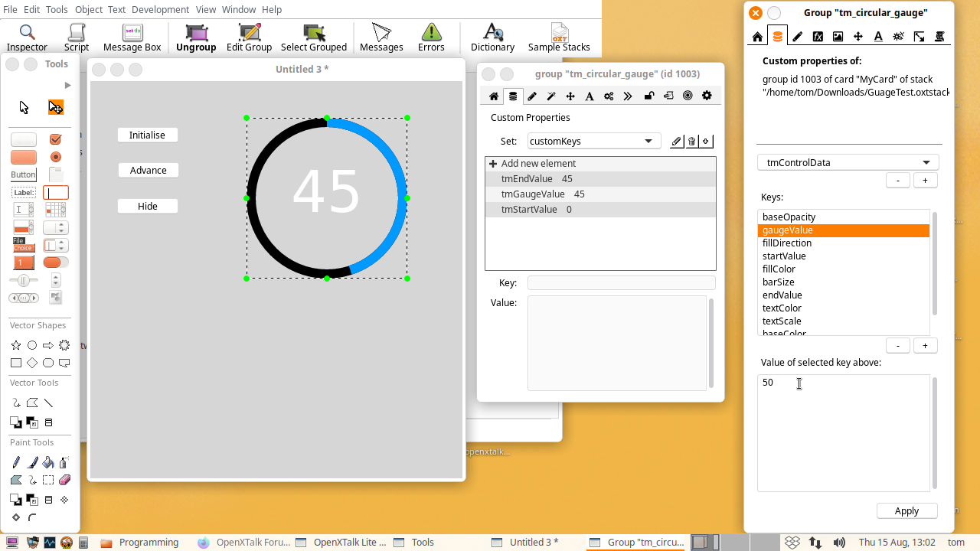The width and height of the screenshot is (980, 551).
Task: Open the File menu
Action: [10, 9]
